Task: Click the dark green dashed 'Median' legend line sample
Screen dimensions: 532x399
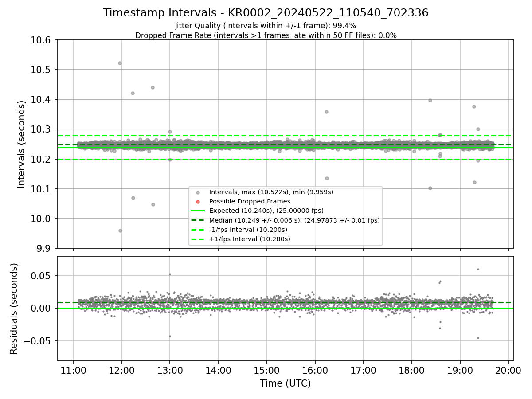Action: coord(198,220)
